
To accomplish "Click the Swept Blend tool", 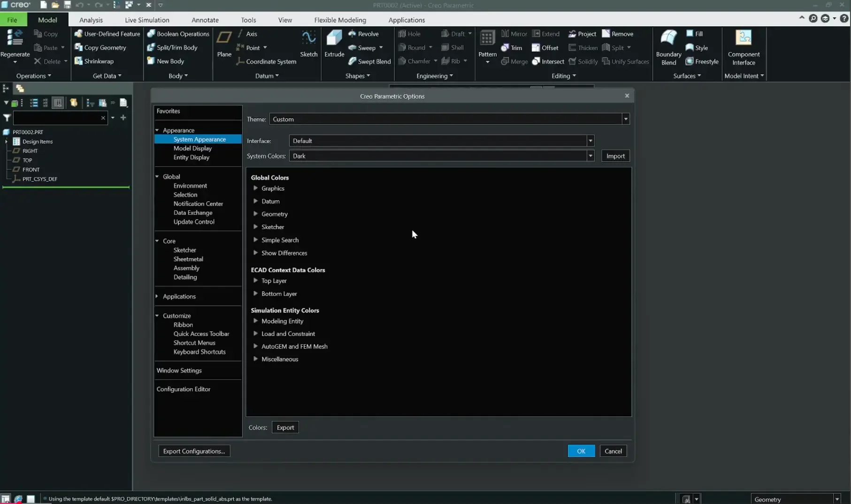I will tap(369, 61).
